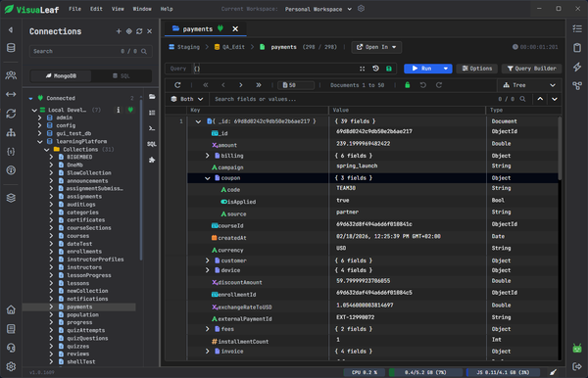Expand the admin database node
The width and height of the screenshot is (588, 378).
40,118
